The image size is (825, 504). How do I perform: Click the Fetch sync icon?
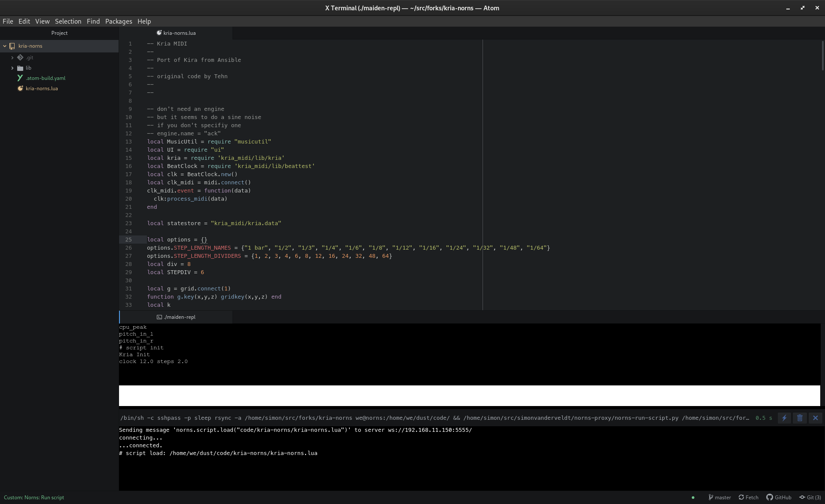coord(748,498)
